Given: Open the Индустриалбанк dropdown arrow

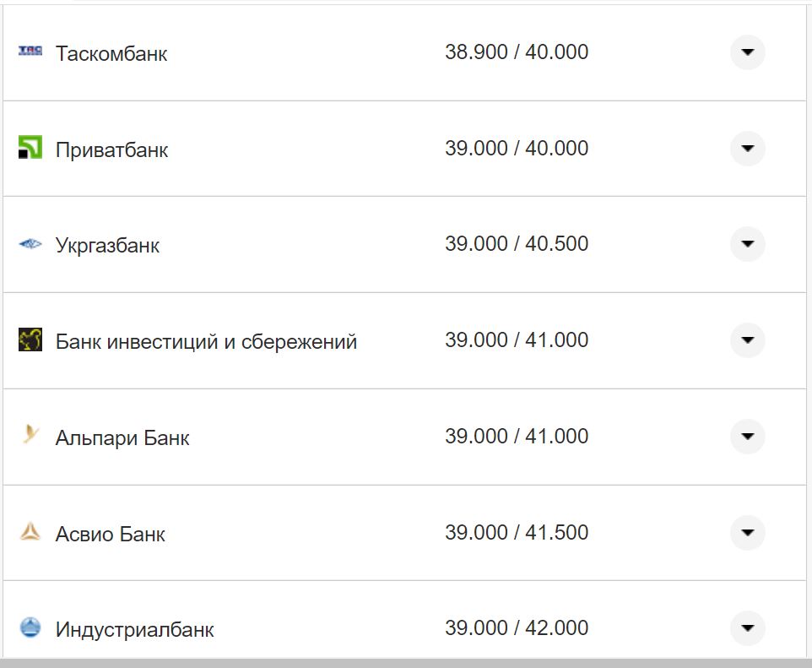Looking at the screenshot, I should (x=747, y=628).
